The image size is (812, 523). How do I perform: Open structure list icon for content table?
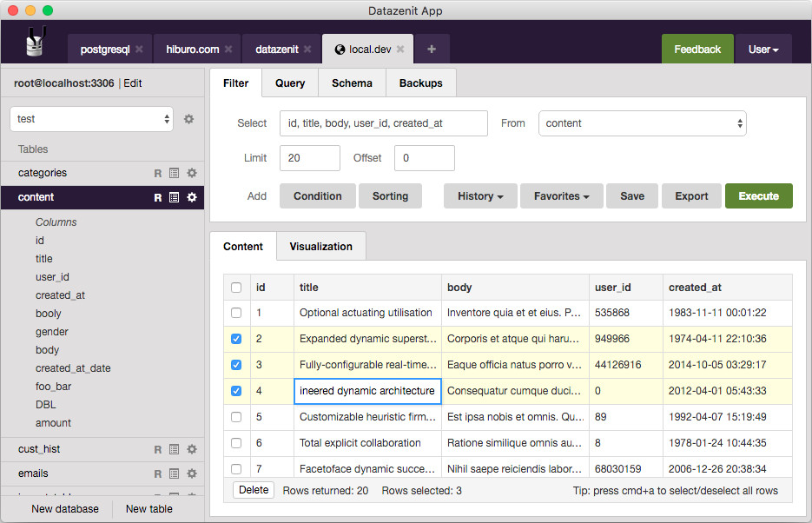pyautogui.click(x=174, y=197)
